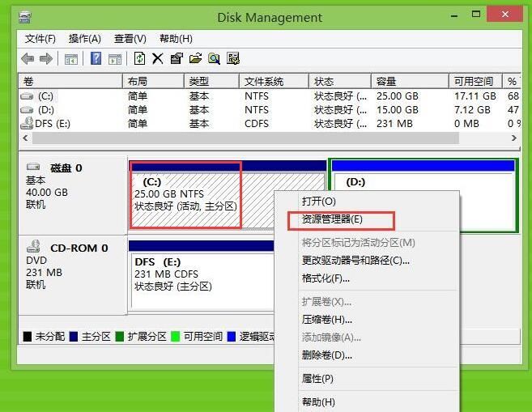This screenshot has height=412, width=532.
Task: Select the DFS (E:) 231 MB CDFS partition block
Action: [x=201, y=276]
